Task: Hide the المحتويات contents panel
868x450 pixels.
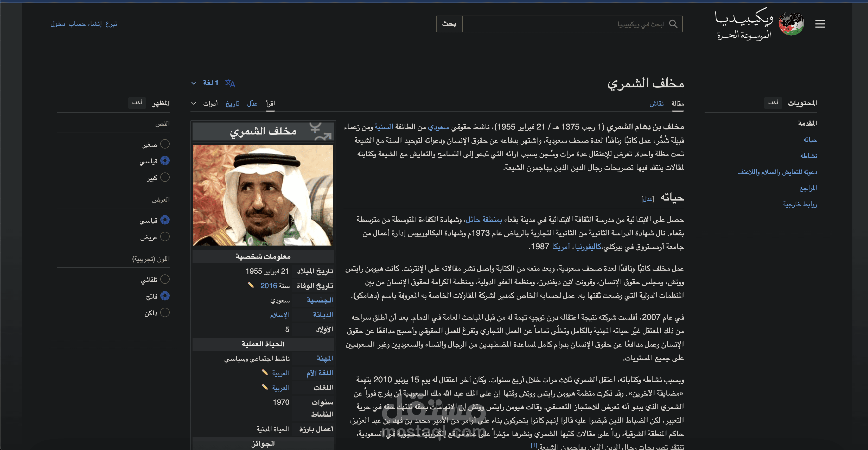Action: pos(773,103)
